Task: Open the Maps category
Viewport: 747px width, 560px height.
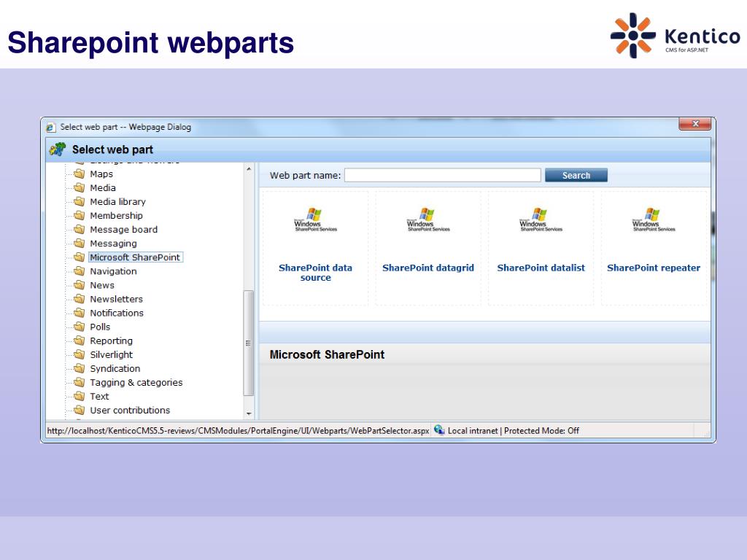Action: coord(101,174)
